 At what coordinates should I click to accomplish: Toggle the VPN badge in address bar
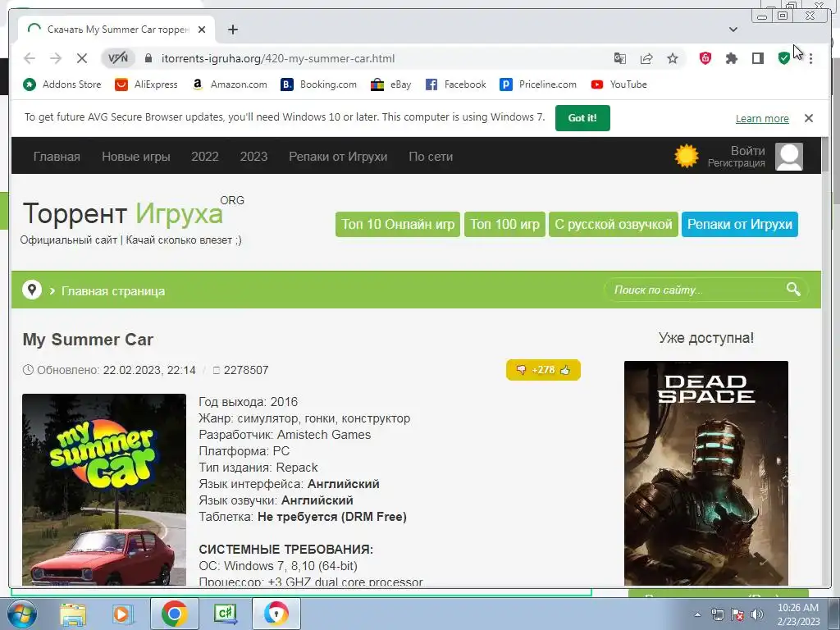click(x=117, y=58)
